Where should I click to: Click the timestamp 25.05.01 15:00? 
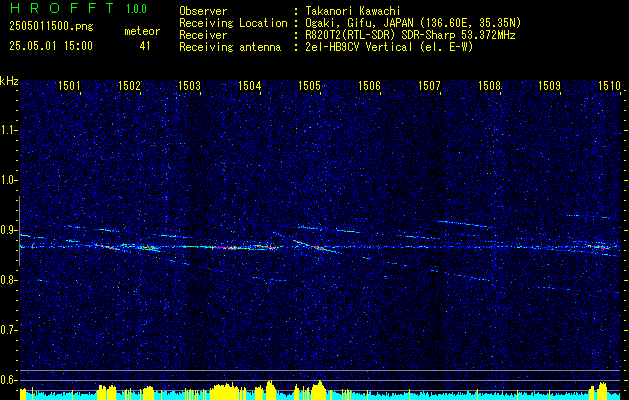(51, 46)
